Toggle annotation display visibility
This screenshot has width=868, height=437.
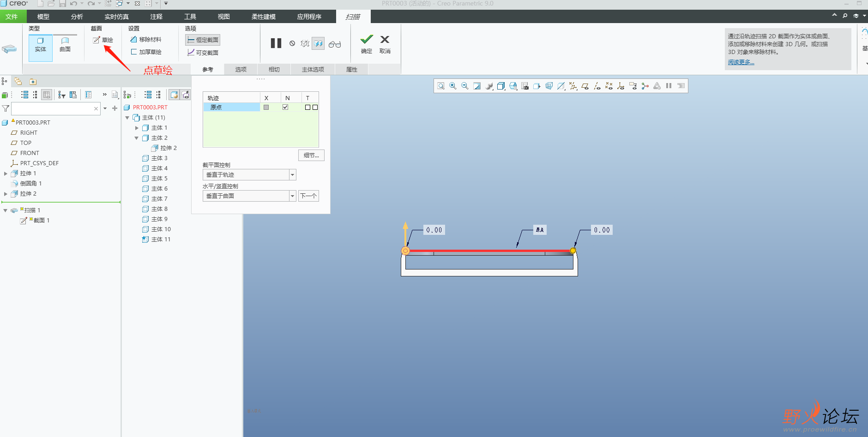[633, 86]
